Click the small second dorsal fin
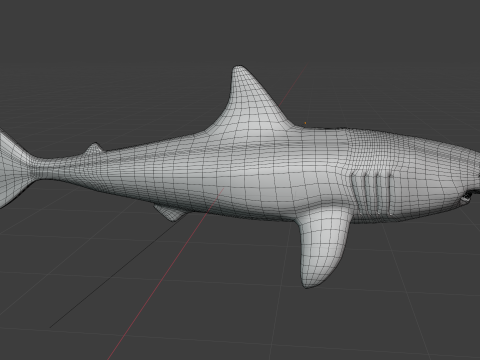 94,148
